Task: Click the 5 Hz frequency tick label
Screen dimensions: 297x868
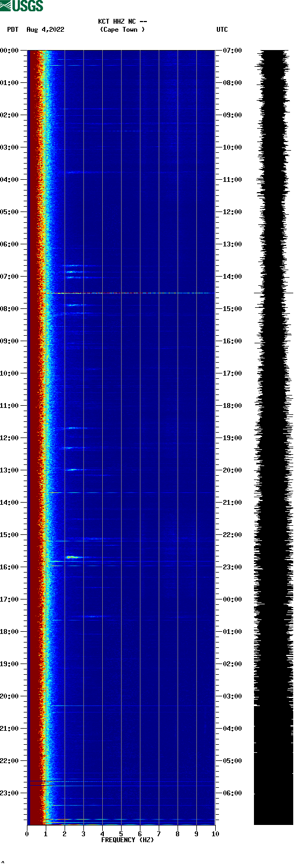Action: 121,834
